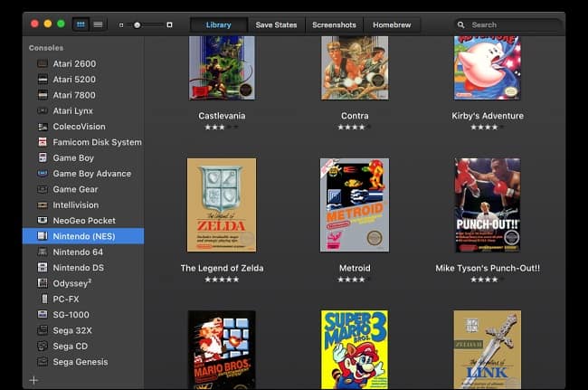
Task: Set the Kirby's Adventure star rating
Action: tap(488, 127)
